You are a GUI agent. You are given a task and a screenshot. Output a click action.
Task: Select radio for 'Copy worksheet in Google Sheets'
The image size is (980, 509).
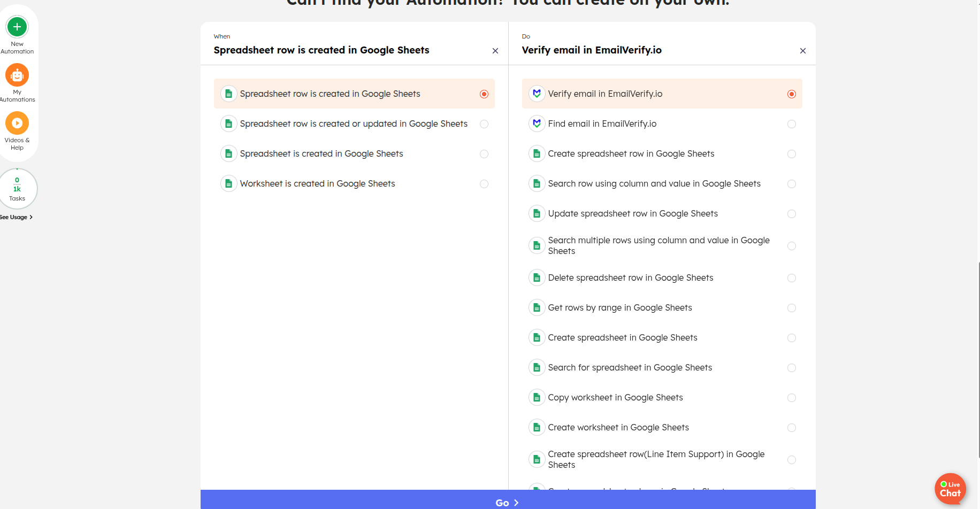tap(792, 398)
